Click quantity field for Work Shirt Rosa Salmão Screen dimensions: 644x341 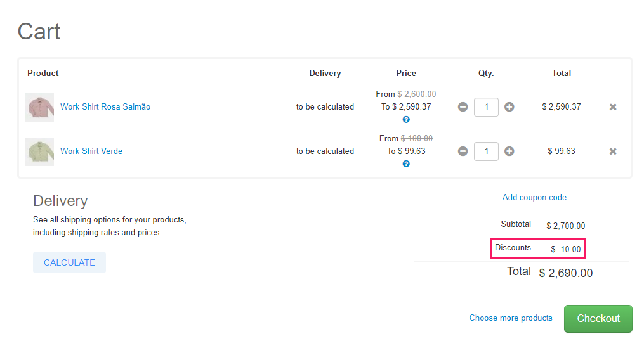click(486, 107)
